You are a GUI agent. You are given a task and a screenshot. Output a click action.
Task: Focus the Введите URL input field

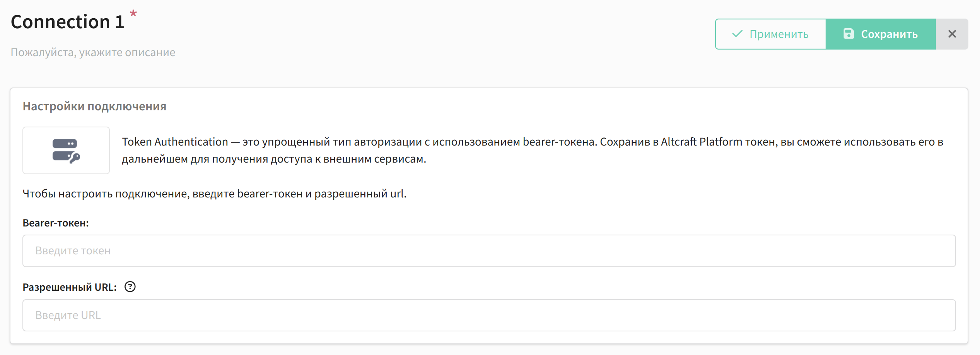pyautogui.click(x=489, y=315)
